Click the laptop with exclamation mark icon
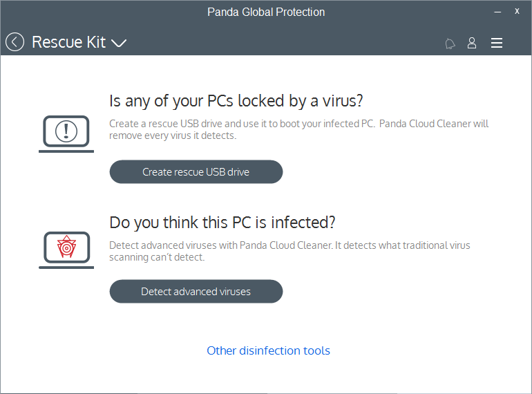 (66, 133)
